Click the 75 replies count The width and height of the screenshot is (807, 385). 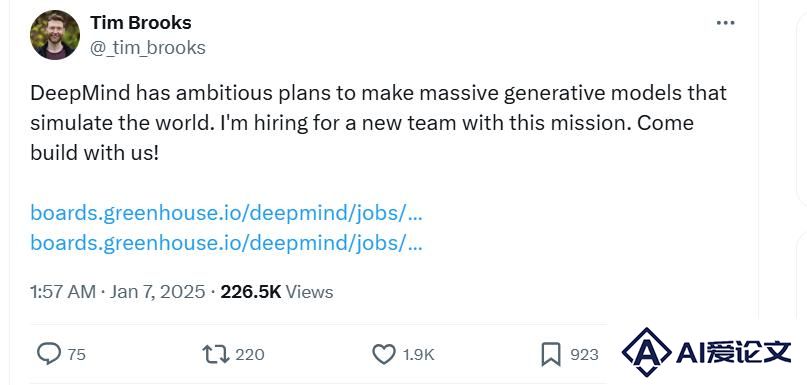pyautogui.click(x=77, y=355)
